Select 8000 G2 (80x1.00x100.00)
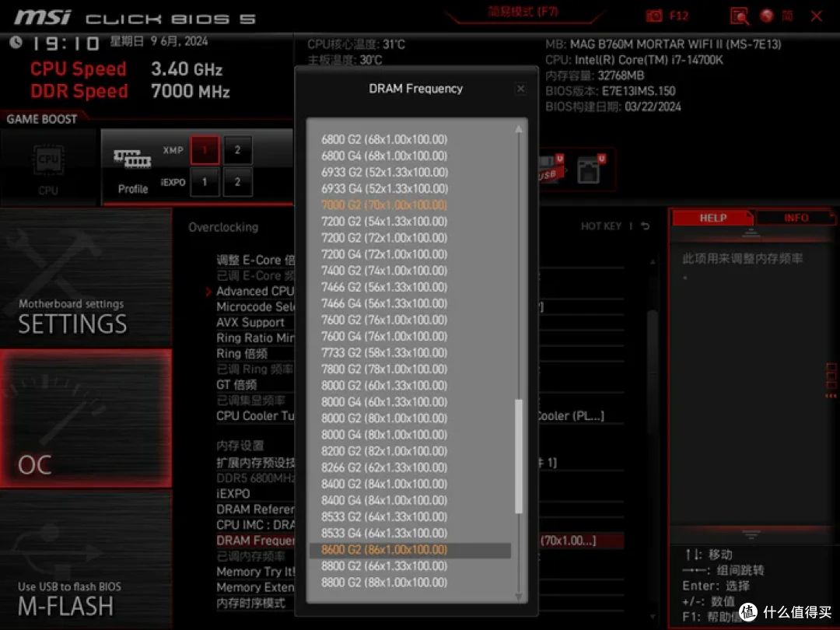Image resolution: width=840 pixels, height=630 pixels. [x=383, y=418]
